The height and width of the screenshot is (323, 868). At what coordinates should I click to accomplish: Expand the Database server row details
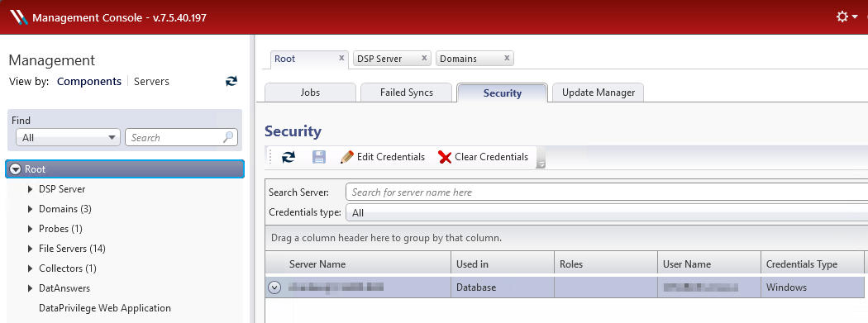pos(274,287)
